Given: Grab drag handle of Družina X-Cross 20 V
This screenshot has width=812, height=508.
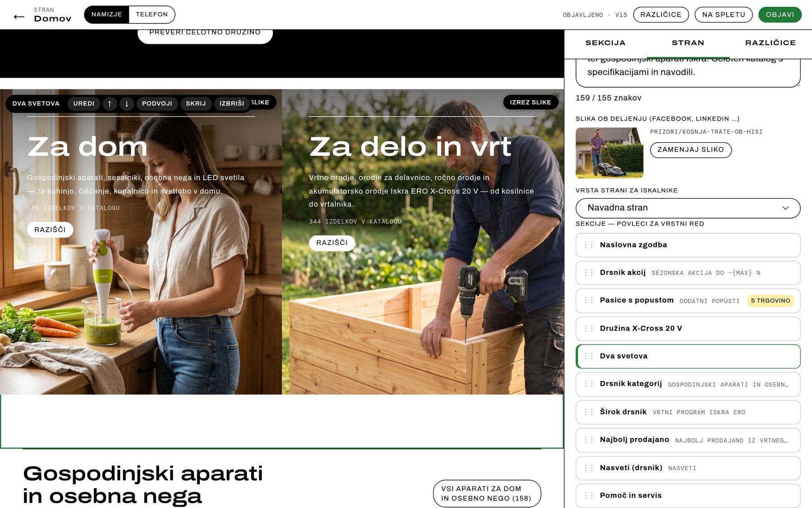Looking at the screenshot, I should tap(589, 328).
